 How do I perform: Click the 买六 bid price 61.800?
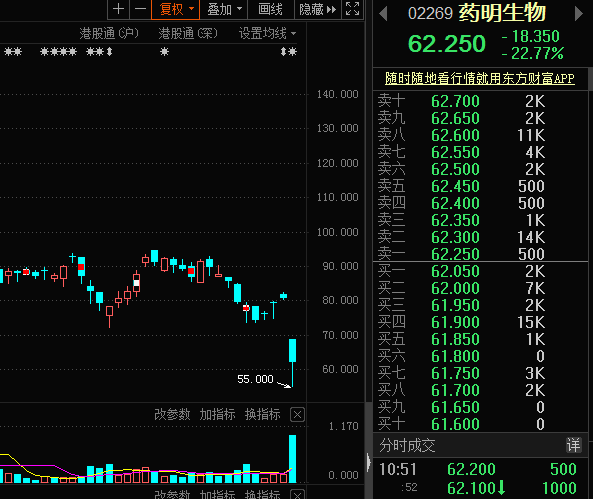pyautogui.click(x=455, y=356)
